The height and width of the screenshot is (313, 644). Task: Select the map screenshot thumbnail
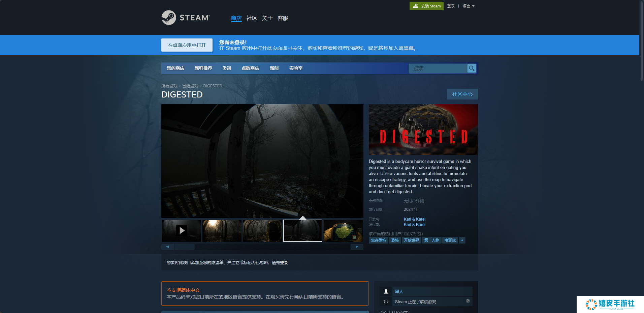[343, 231]
